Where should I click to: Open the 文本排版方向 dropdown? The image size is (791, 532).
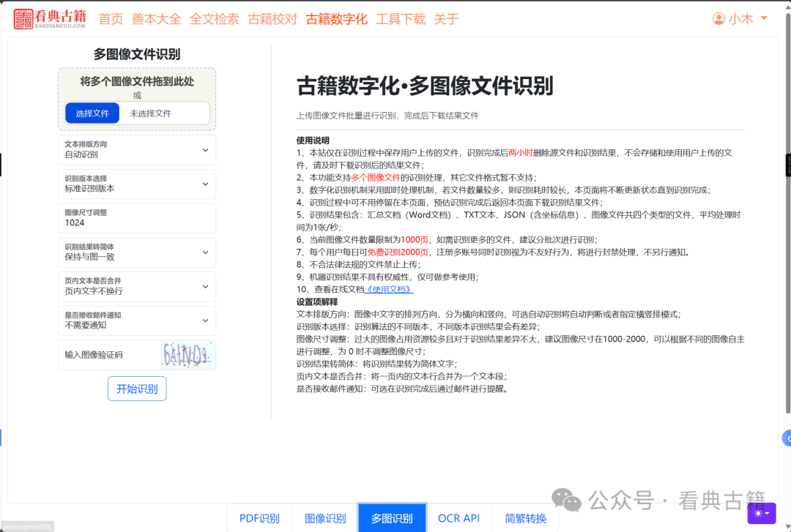(136, 149)
